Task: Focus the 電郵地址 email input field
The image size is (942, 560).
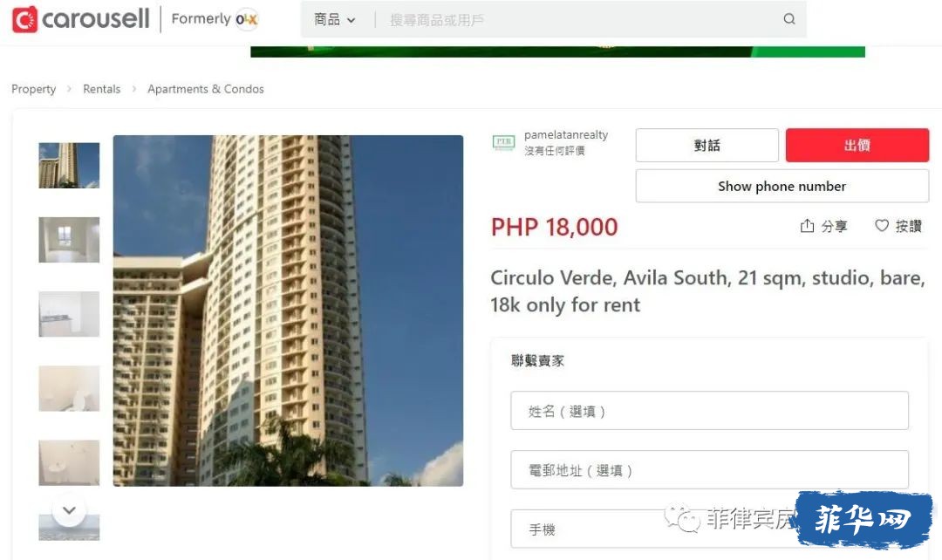Action: pyautogui.click(x=709, y=470)
